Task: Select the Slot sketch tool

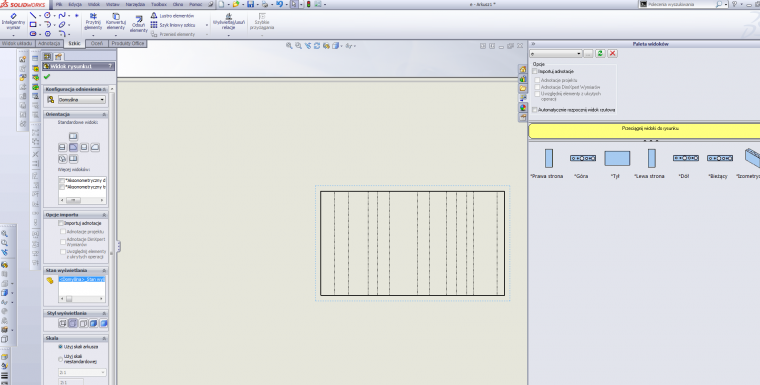Action: pos(32,34)
